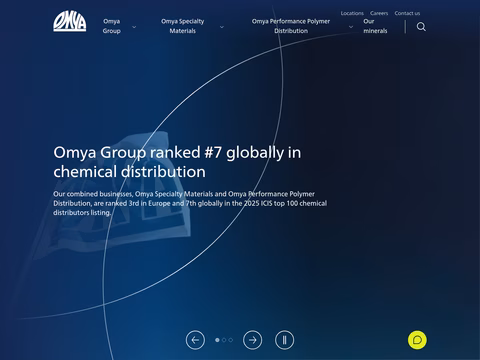The width and height of the screenshot is (480, 360).
Task: Open the yellow chat bubble
Action: tap(417, 340)
